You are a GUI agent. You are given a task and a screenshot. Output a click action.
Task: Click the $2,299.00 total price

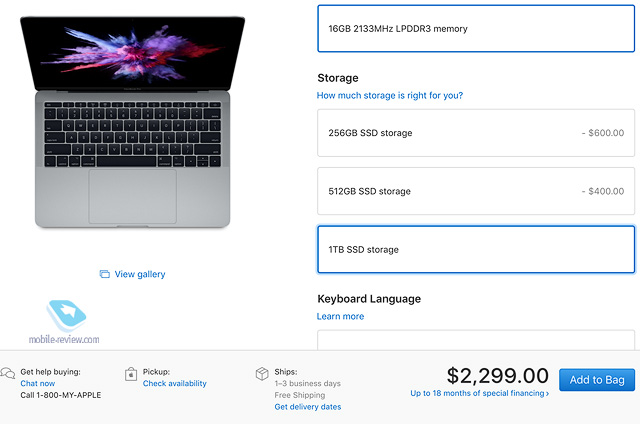click(x=498, y=375)
